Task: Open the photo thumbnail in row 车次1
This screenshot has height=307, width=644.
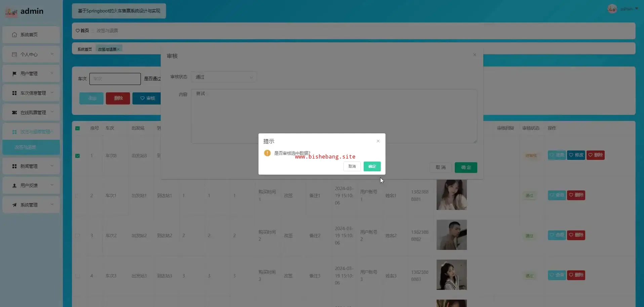Action: point(452,195)
